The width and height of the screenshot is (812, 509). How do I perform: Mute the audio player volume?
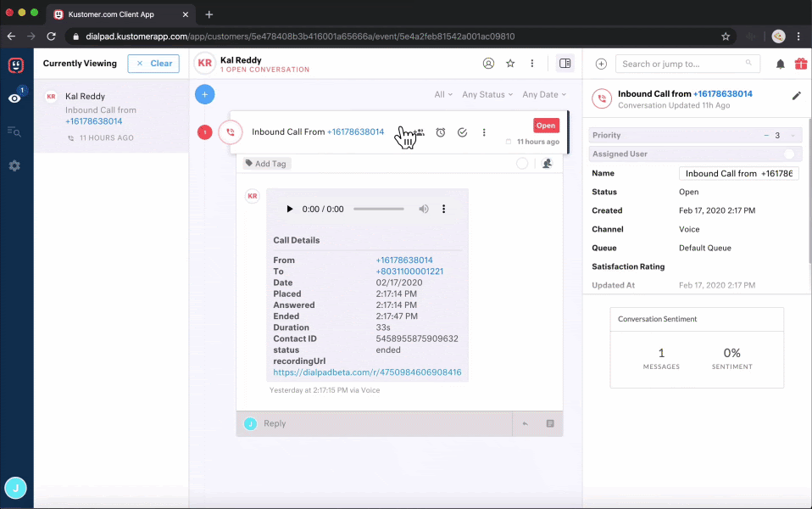pos(424,209)
